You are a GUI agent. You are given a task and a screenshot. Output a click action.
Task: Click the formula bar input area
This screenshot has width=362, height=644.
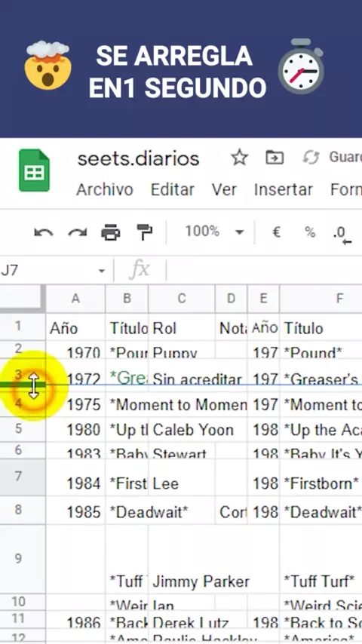pos(264,270)
